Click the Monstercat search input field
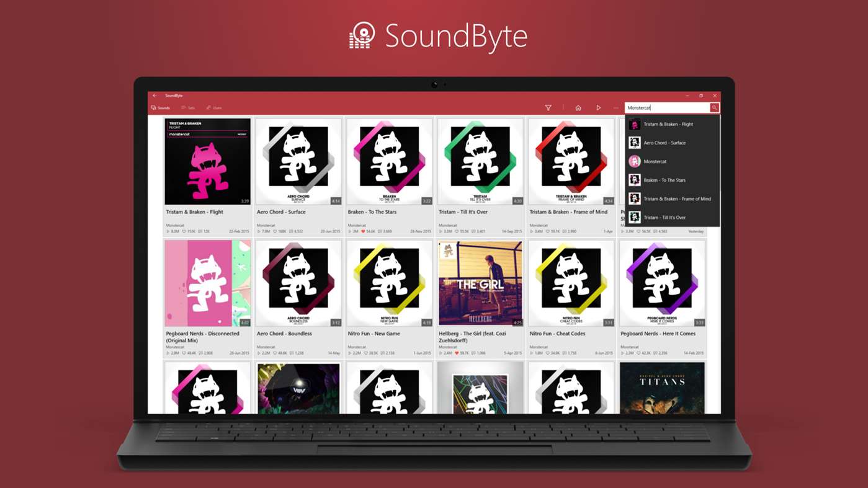Screen dimensions: 868x488 pyautogui.click(x=667, y=108)
